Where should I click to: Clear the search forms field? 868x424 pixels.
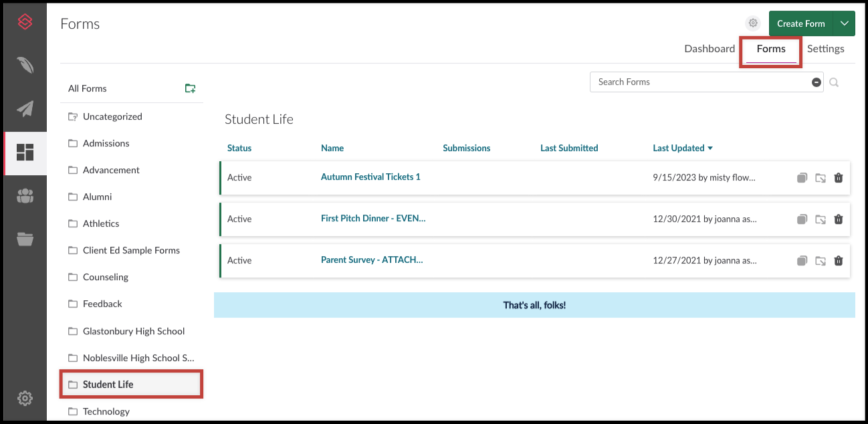point(816,82)
